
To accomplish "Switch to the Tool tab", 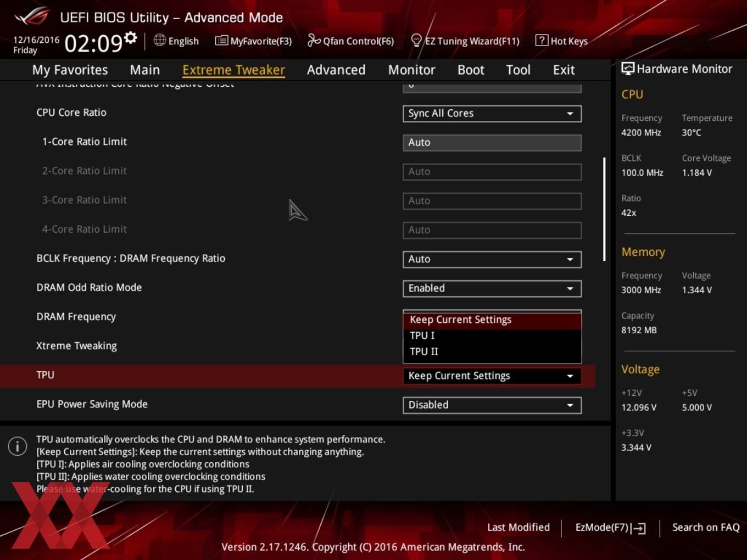I will point(518,70).
